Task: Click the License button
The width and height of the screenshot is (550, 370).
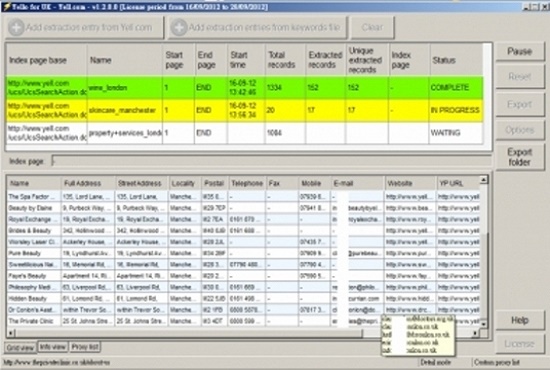Action: tap(519, 344)
